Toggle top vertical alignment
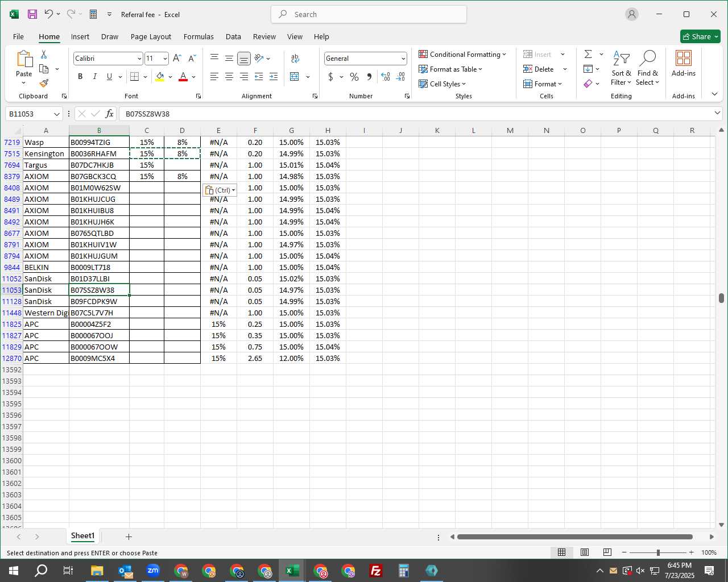The width and height of the screenshot is (728, 582). coord(214,58)
